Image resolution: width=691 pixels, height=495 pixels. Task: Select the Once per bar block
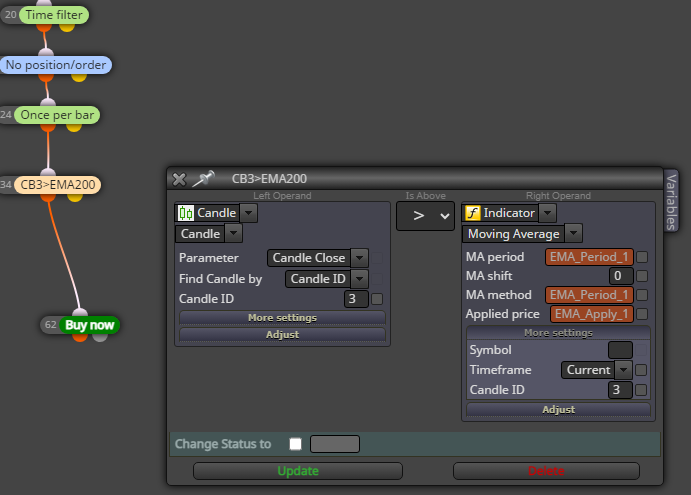57,115
